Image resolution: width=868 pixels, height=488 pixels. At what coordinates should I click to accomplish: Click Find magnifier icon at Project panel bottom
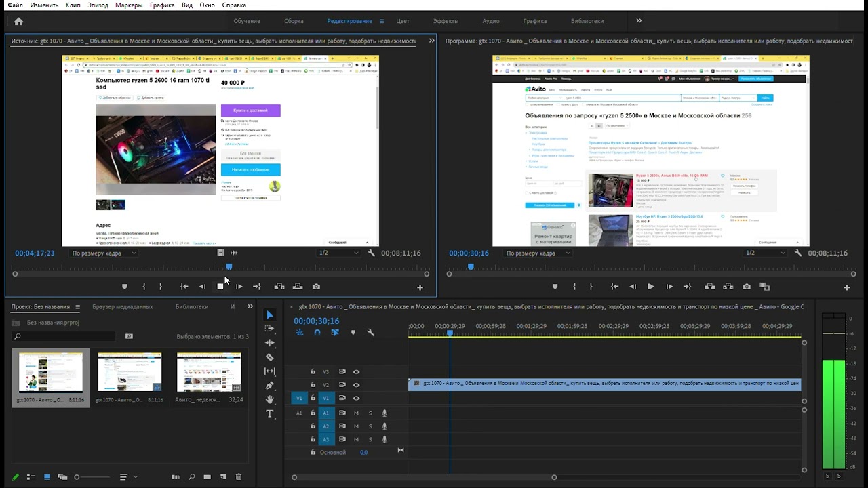191,477
